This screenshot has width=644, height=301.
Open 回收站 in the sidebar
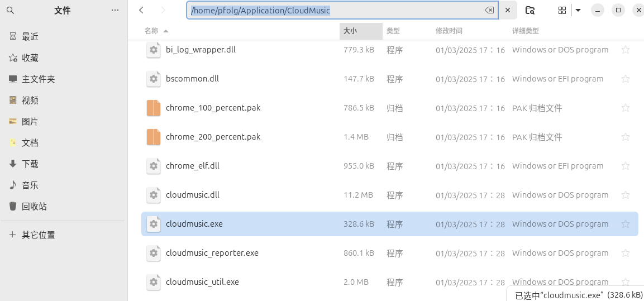(34, 207)
